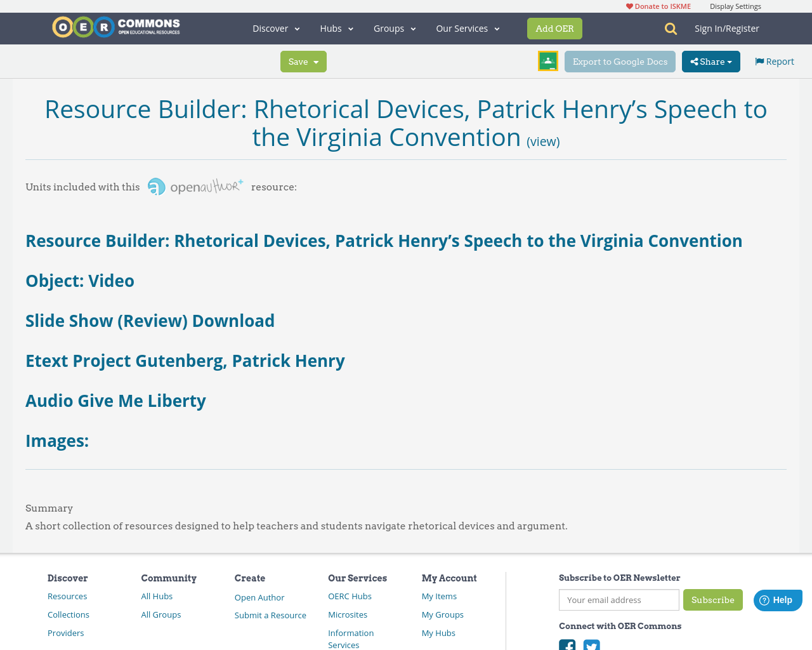This screenshot has height=650, width=812.
Task: Open the Our Services menu
Action: pyautogui.click(x=467, y=27)
